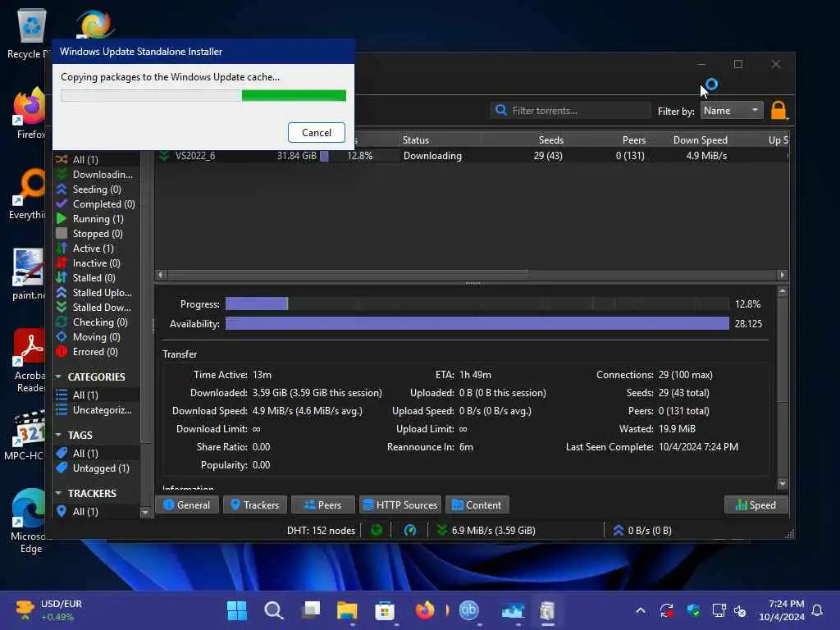
Task: Switch to qBittorrent in the taskbar
Action: click(468, 610)
